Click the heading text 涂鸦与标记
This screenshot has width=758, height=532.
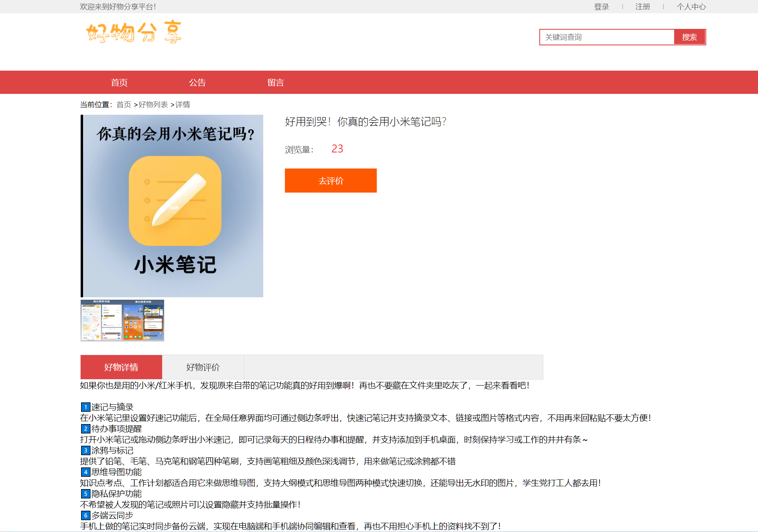click(x=112, y=451)
